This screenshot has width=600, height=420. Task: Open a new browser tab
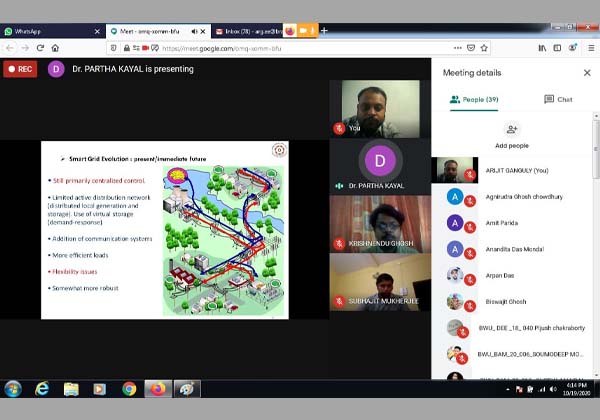324,31
